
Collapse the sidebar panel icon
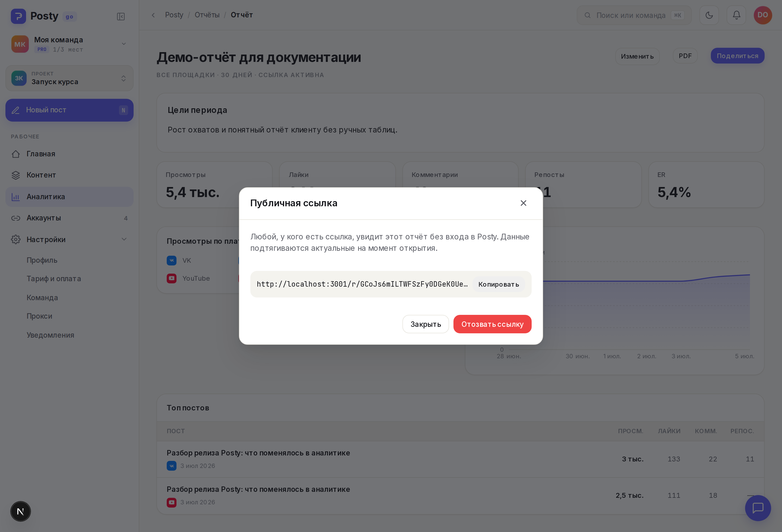(121, 17)
